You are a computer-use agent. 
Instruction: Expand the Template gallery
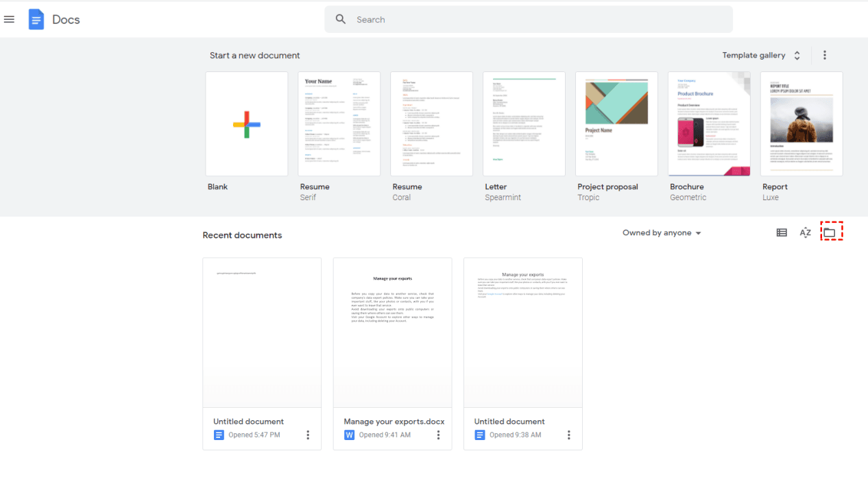point(761,56)
